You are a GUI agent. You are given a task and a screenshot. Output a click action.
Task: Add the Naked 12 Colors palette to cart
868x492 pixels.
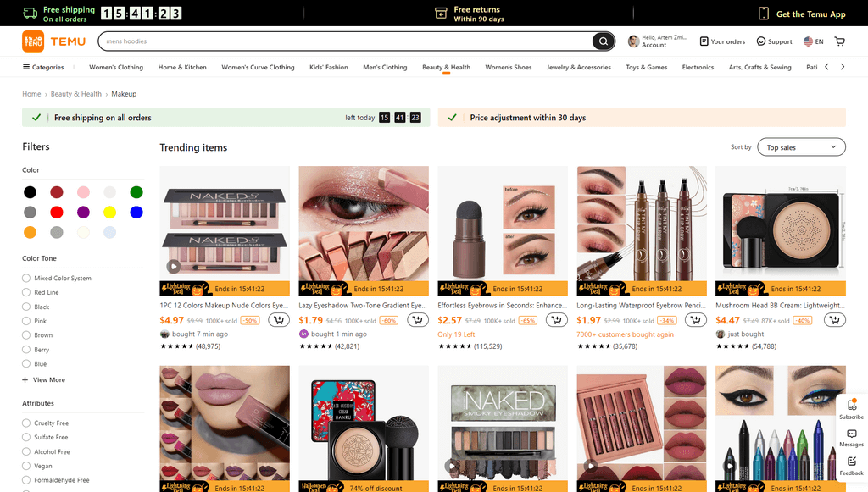coord(279,319)
